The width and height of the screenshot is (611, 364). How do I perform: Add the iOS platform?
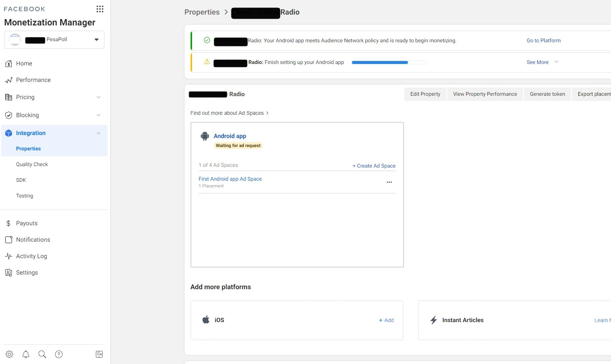[x=386, y=320]
